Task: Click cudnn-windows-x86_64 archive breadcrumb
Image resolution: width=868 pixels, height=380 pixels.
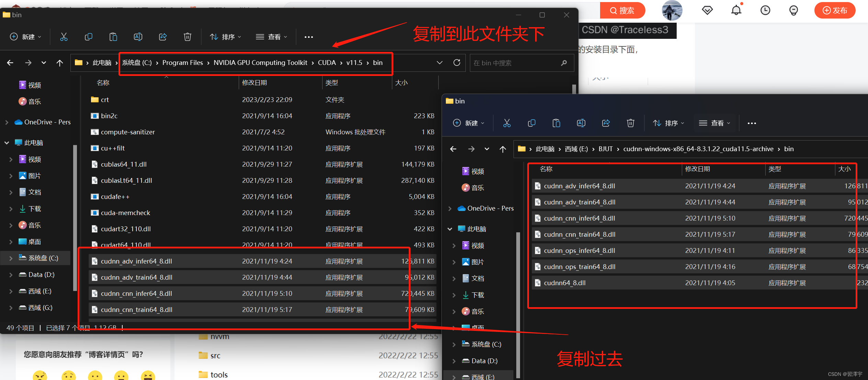Action: 698,149
